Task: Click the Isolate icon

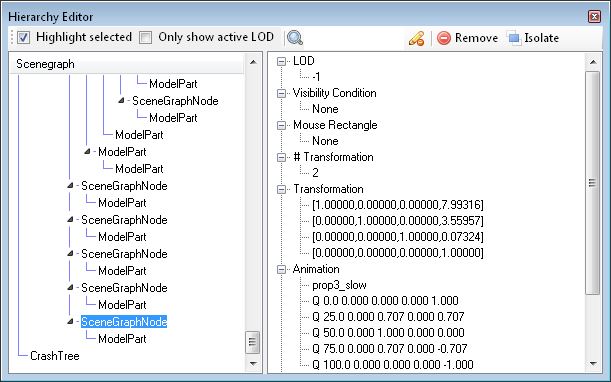Action: (514, 38)
